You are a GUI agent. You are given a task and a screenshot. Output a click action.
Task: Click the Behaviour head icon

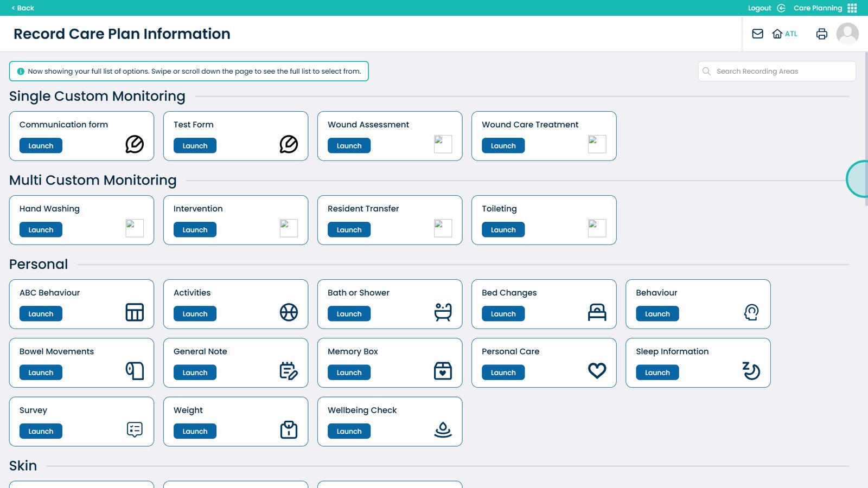(751, 312)
